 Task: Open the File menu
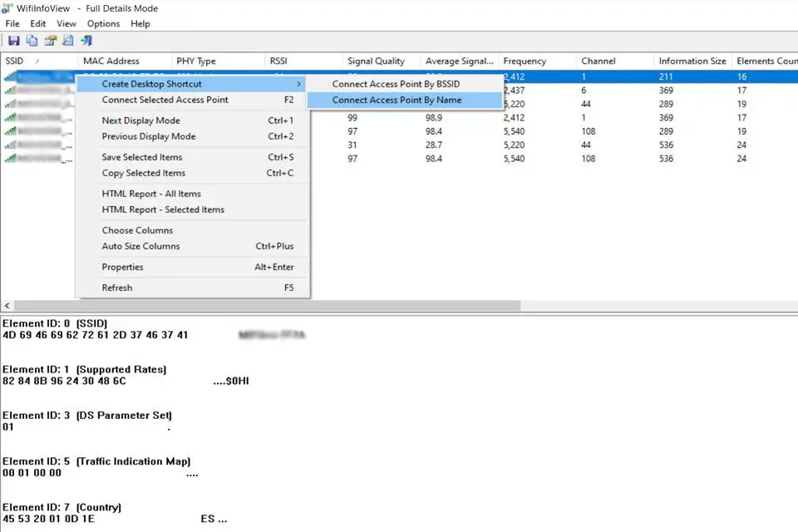[12, 23]
